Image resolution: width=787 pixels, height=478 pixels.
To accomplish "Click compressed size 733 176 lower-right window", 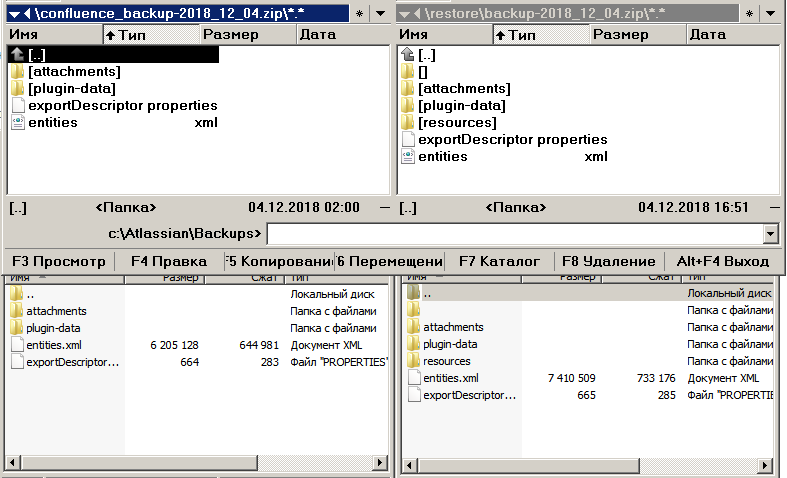I will [x=656, y=378].
